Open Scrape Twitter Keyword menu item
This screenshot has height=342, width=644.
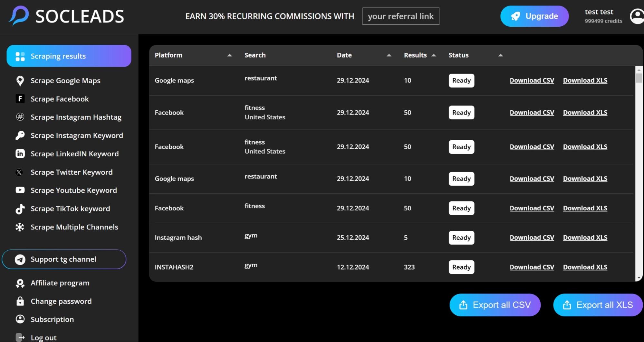[71, 172]
